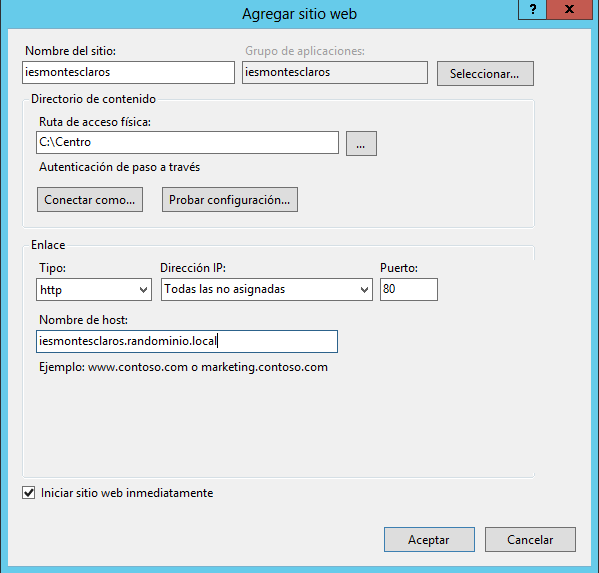Open the Seleccionar... application pool dialog

point(485,73)
